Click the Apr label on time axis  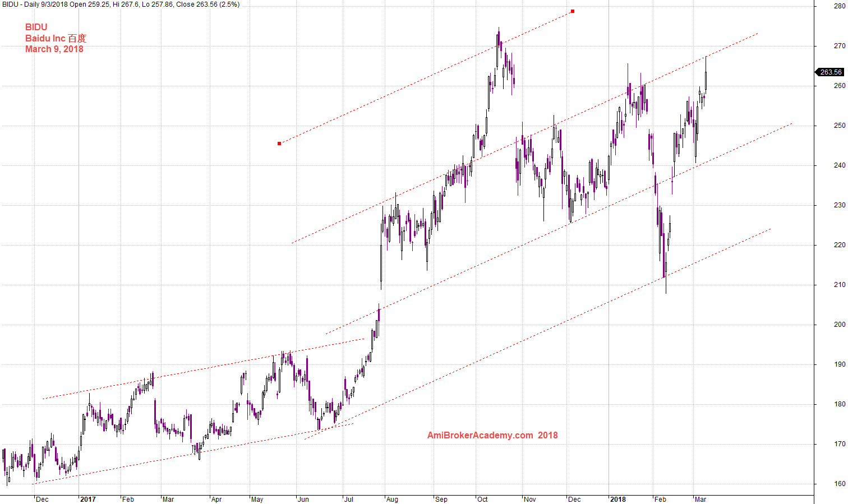[x=216, y=500]
